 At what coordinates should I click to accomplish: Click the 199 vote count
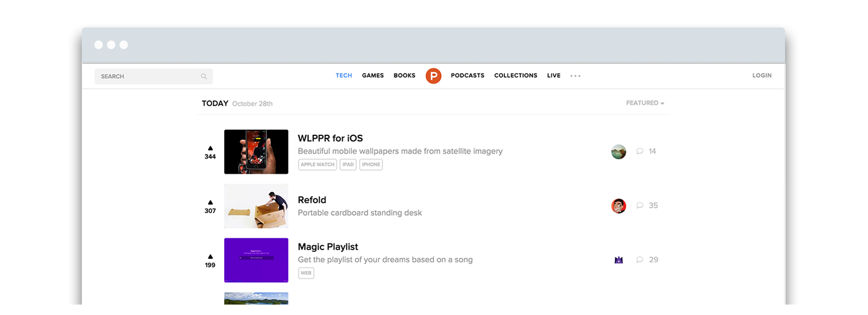[x=210, y=265]
